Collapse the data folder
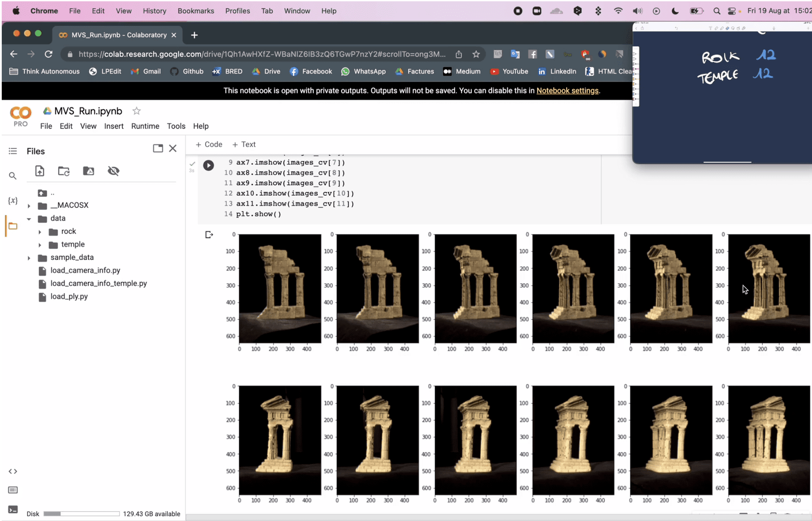Image resolution: width=812 pixels, height=521 pixels. (x=29, y=219)
